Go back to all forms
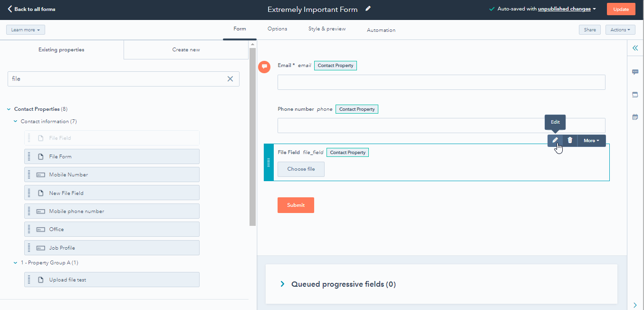The height and width of the screenshot is (310, 644). click(31, 9)
